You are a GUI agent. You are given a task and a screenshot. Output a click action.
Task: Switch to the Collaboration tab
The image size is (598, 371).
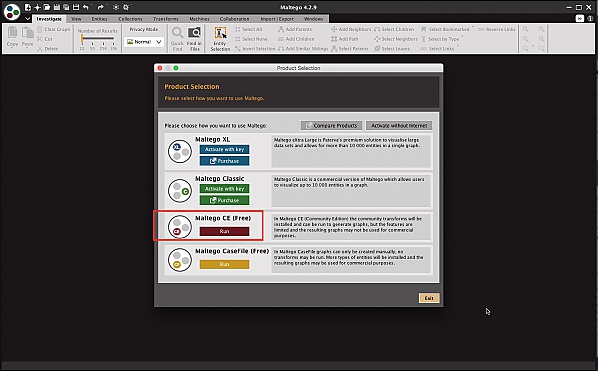(234, 19)
